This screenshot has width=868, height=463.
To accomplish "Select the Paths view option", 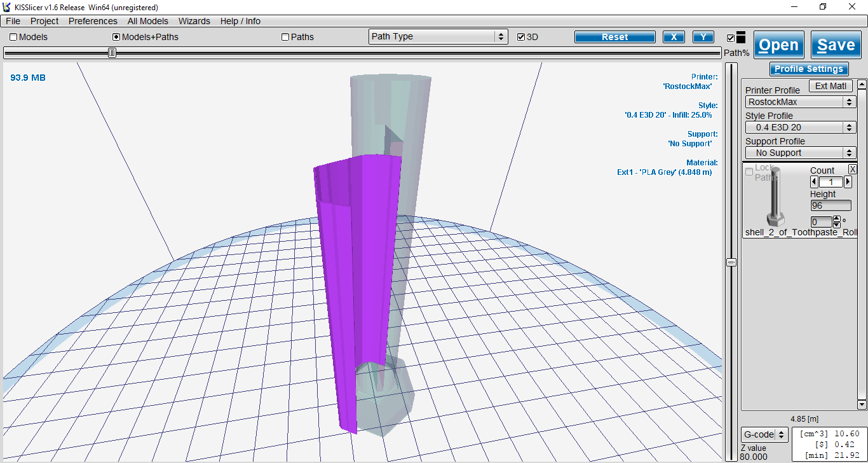I will click(285, 37).
